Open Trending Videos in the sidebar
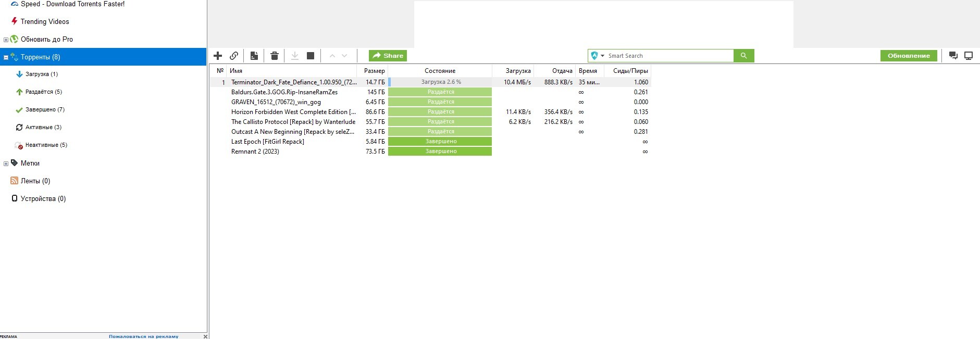Viewport: 980px width, 339px height. [x=44, y=21]
